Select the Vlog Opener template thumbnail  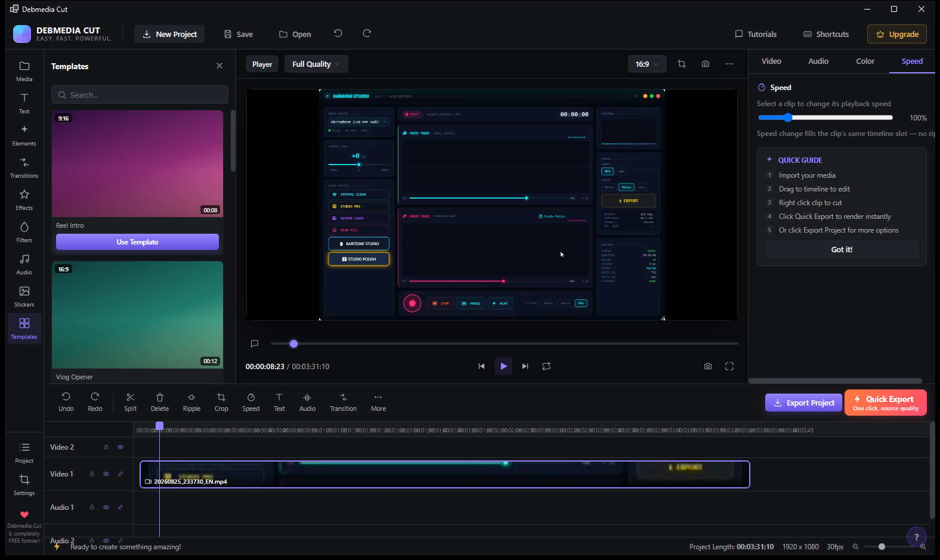tap(137, 315)
